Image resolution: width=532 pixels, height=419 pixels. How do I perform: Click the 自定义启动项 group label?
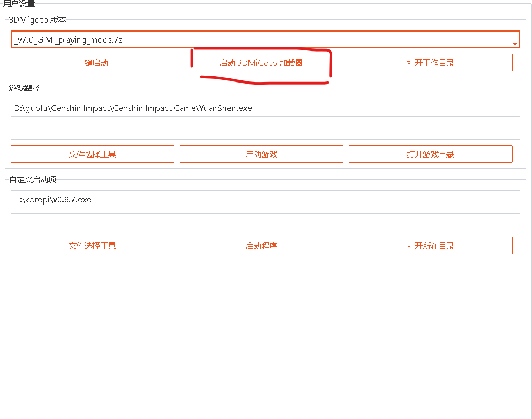pos(33,180)
